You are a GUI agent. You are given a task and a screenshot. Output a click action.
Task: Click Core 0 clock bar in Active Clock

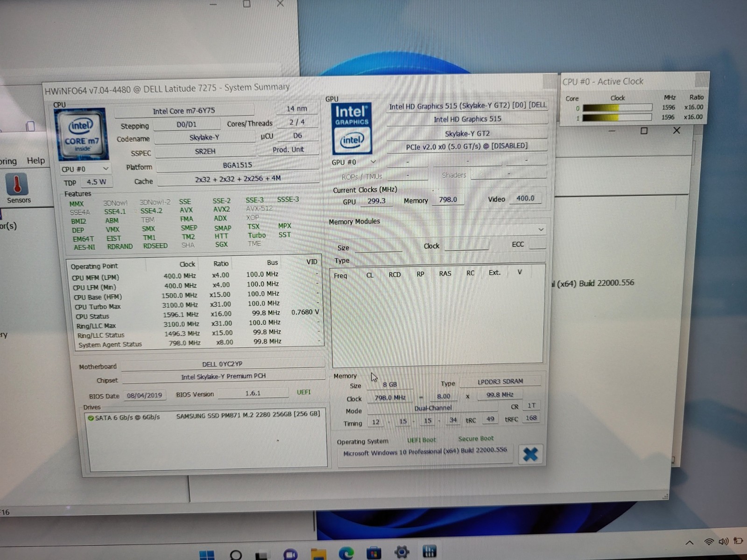coord(617,108)
